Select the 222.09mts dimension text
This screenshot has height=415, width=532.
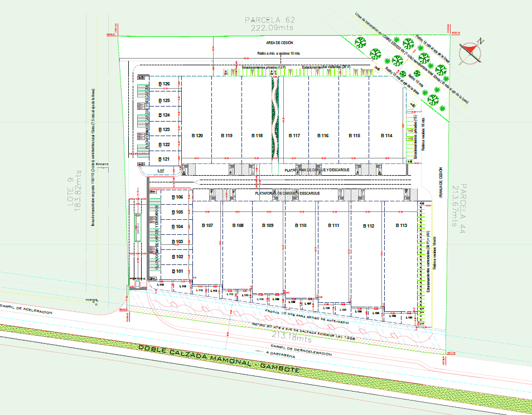[270, 27]
